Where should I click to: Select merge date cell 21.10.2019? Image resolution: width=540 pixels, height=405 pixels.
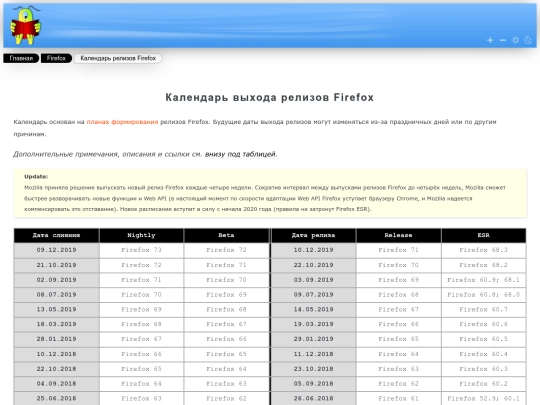pos(56,265)
